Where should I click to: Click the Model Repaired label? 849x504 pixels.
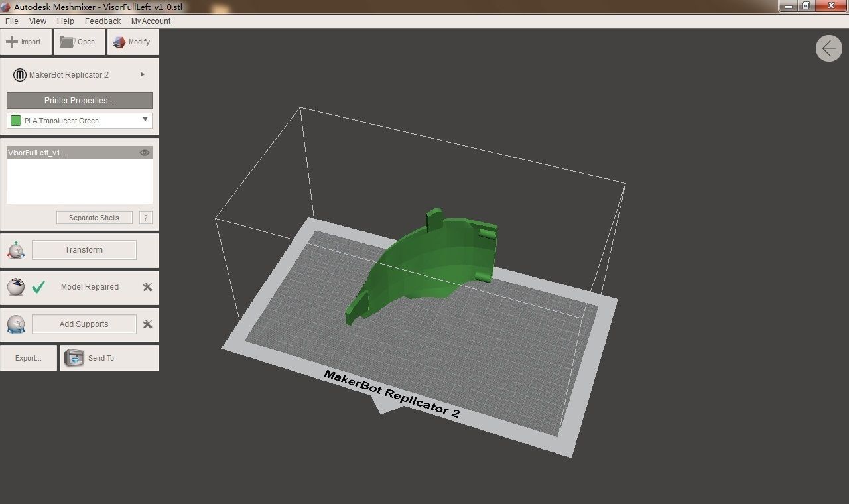(x=90, y=287)
